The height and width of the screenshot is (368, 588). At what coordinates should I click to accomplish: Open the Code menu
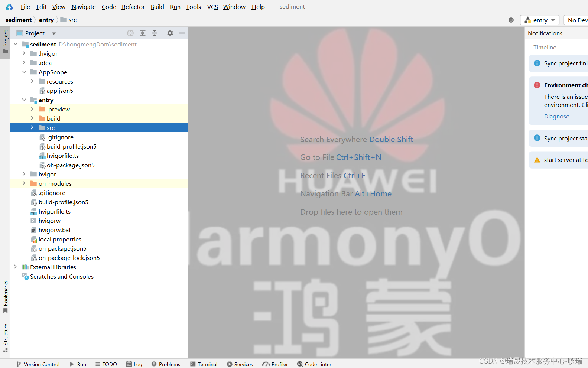click(x=109, y=7)
